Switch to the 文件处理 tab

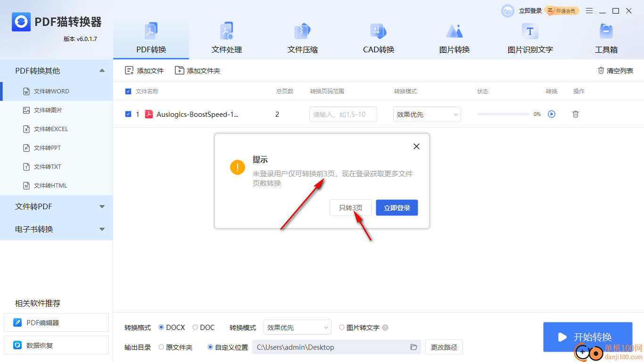tap(227, 39)
